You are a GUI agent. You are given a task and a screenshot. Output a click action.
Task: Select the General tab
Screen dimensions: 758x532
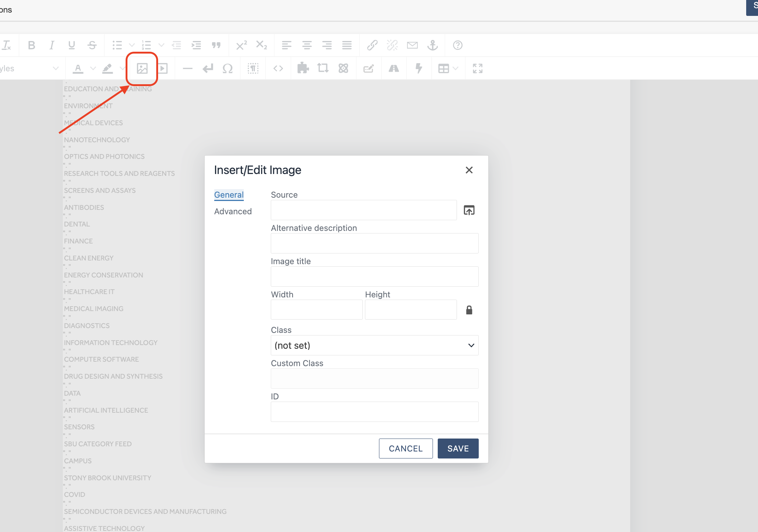pos(229,195)
